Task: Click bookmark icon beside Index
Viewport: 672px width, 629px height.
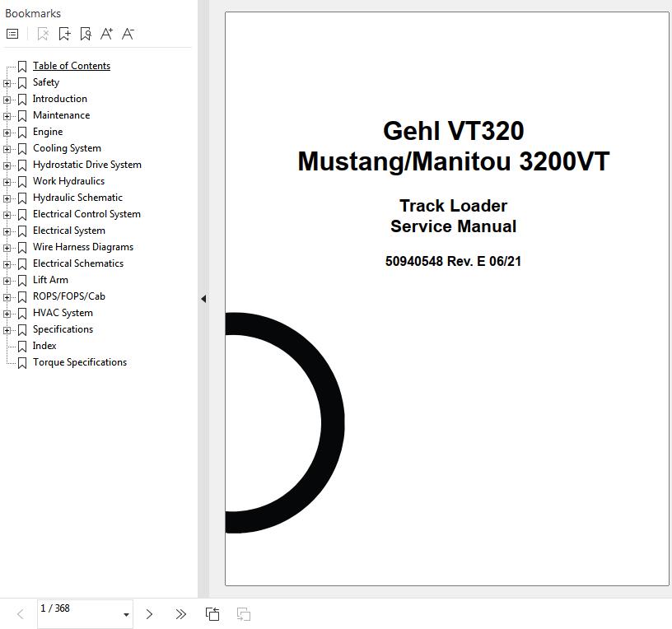Action: (22, 347)
